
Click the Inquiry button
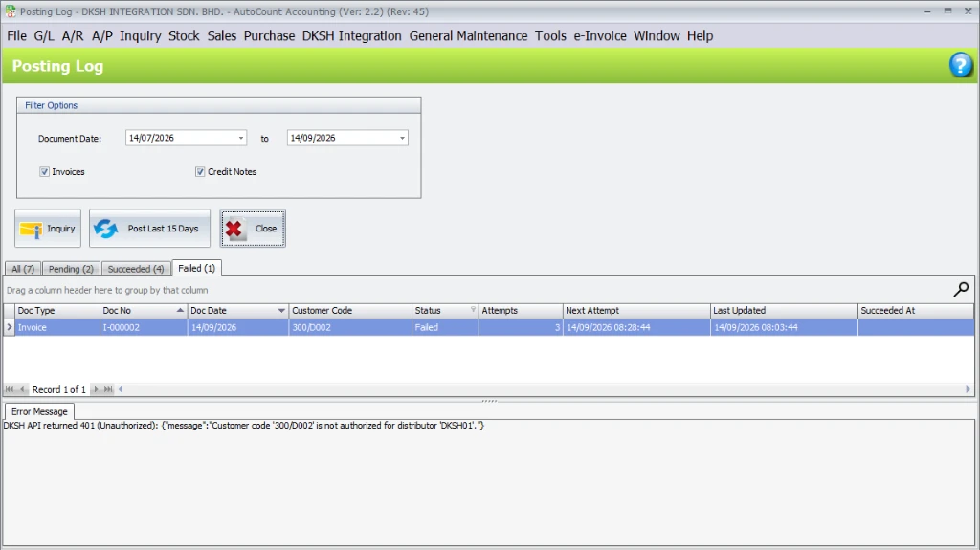coord(48,228)
